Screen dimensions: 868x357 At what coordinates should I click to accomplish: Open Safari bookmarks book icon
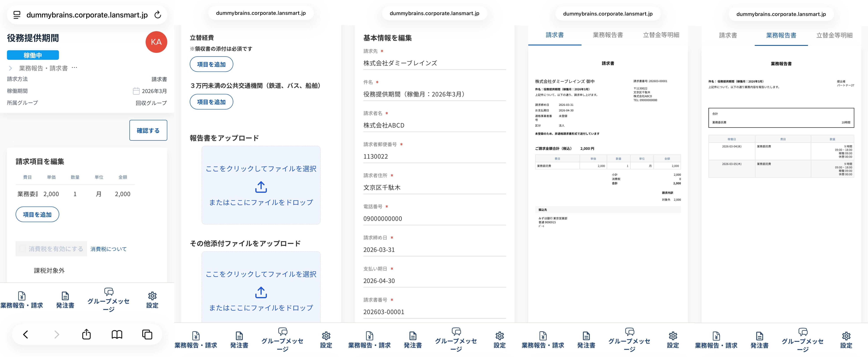click(117, 334)
